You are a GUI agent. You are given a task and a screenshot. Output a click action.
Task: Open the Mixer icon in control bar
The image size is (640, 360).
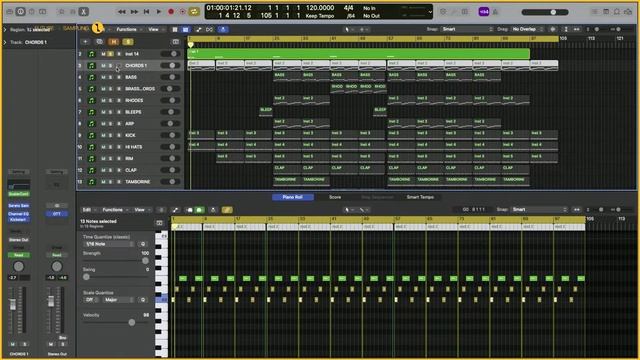tap(73, 11)
